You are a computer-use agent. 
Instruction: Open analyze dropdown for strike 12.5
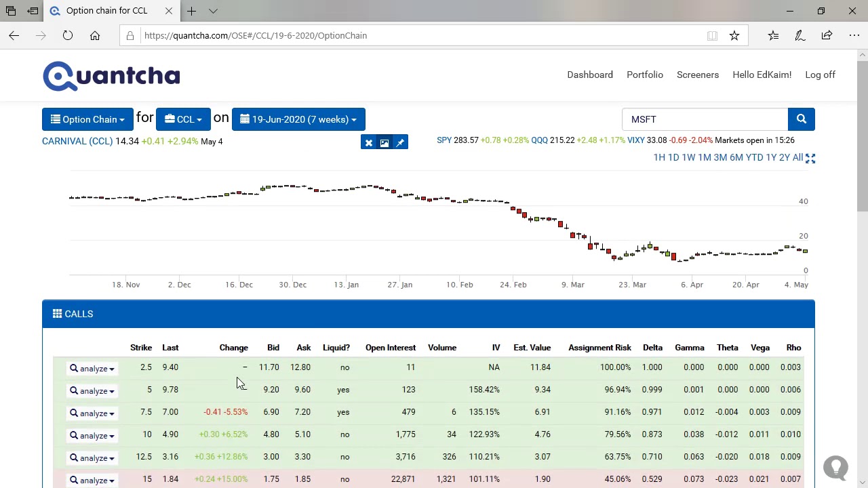pos(92,458)
